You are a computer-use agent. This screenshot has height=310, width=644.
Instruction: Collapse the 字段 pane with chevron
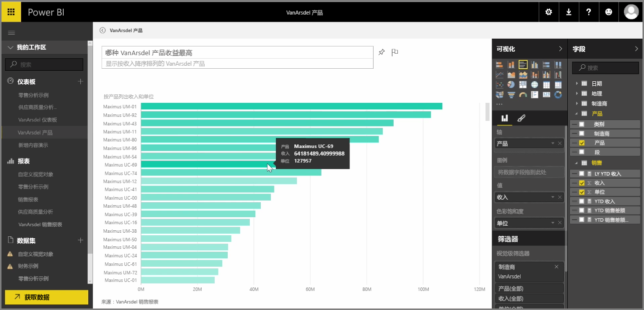click(636, 49)
